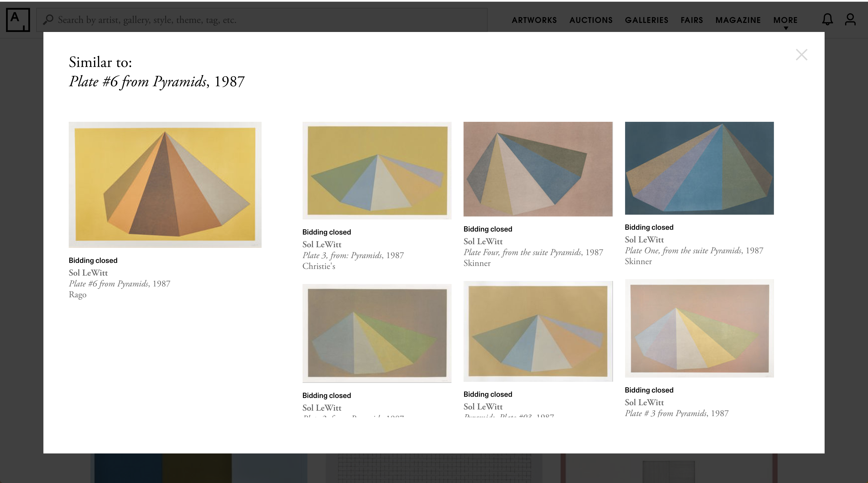Open the Plate # 3 from Pyramids title link

(x=676, y=414)
